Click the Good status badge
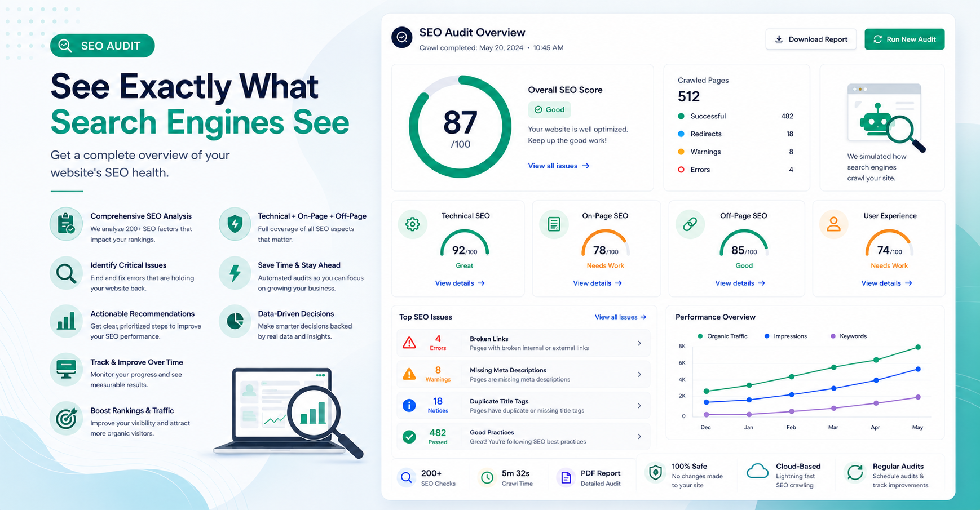This screenshot has height=510, width=980. 549,110
